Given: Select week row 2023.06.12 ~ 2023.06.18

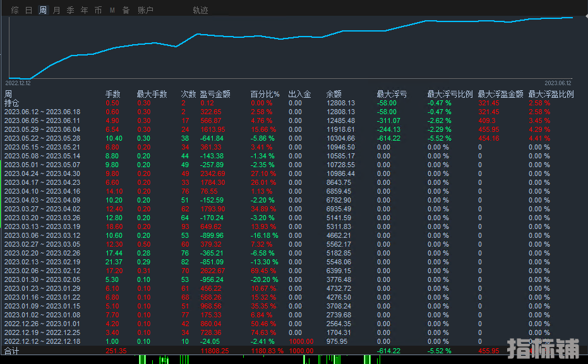Looking at the screenshot, I should 42,112.
